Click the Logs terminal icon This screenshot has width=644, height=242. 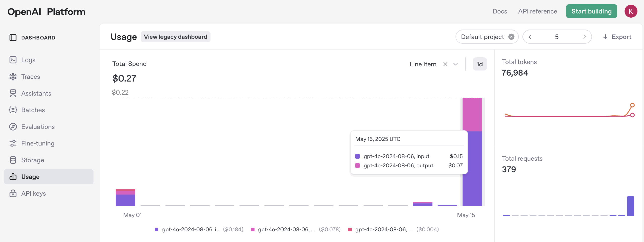coord(13,60)
